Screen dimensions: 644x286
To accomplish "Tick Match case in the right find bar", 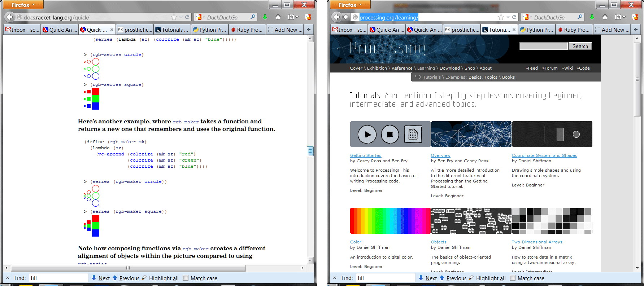I will [513, 278].
